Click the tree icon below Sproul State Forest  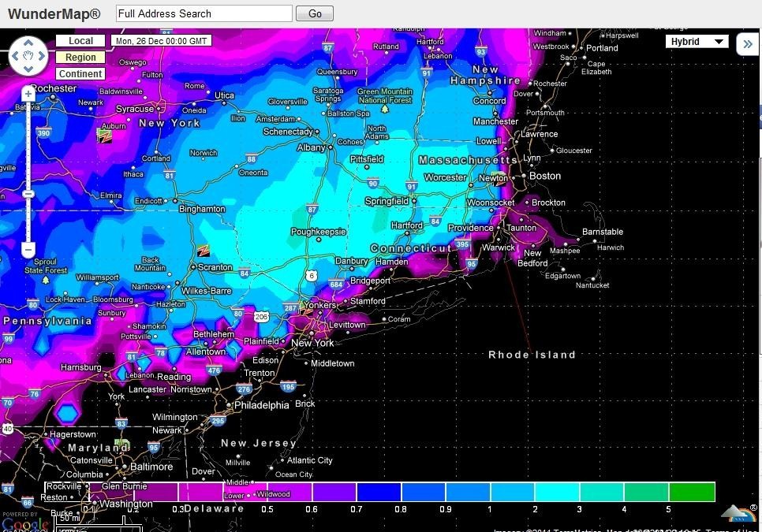(x=46, y=280)
